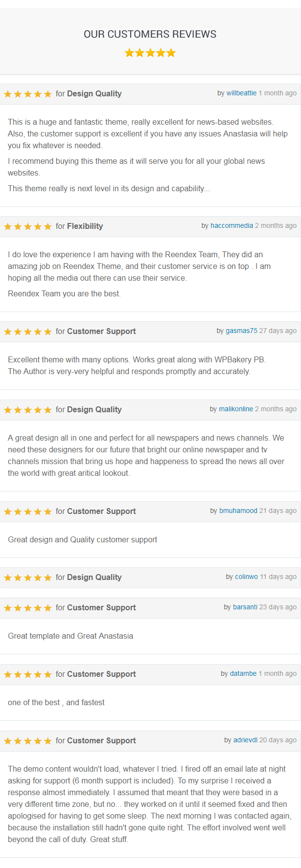The height and width of the screenshot is (868, 301).
Task: Click the star rating on datambe's review
Action: 28,674
